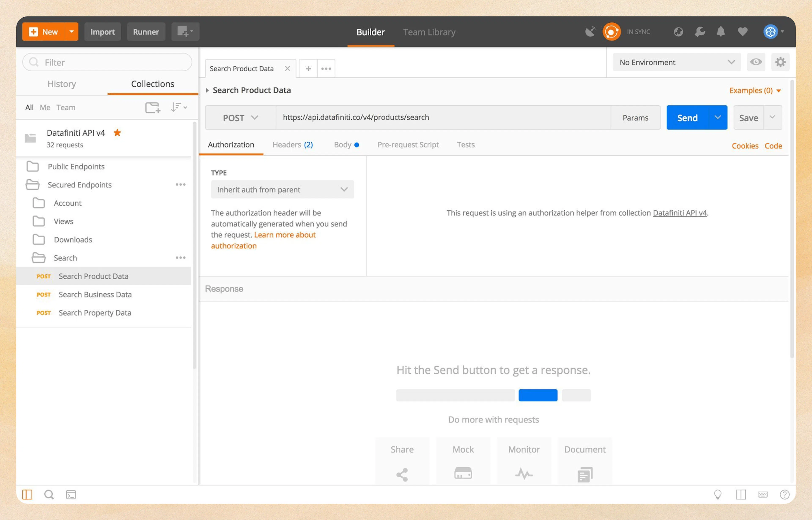The image size is (812, 520).
Task: Switch to the Team Library tab
Action: point(429,32)
